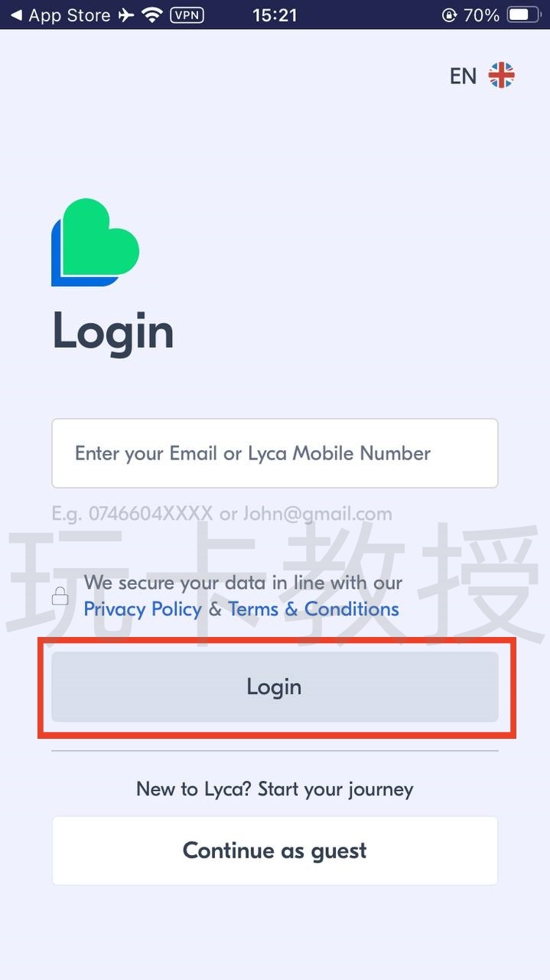
Task: Tap the Wi-Fi status icon
Action: [x=153, y=15]
